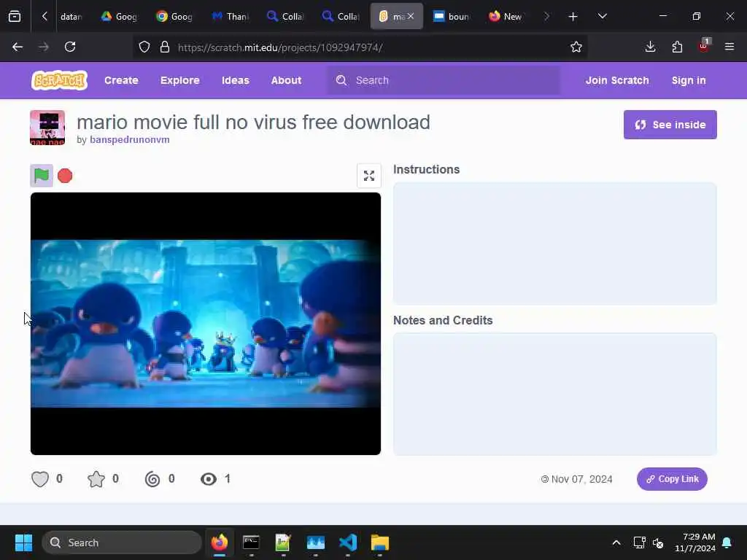
Task: Open banspedrunonvm's profile link
Action: pos(130,139)
